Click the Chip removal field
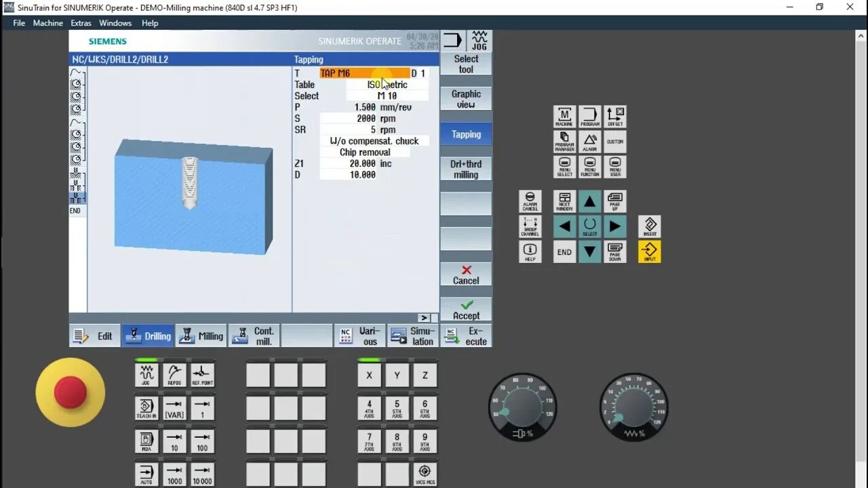868x488 pixels. (365, 152)
